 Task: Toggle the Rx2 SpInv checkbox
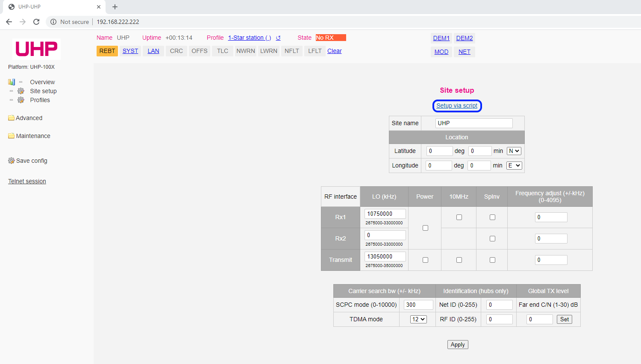(492, 239)
